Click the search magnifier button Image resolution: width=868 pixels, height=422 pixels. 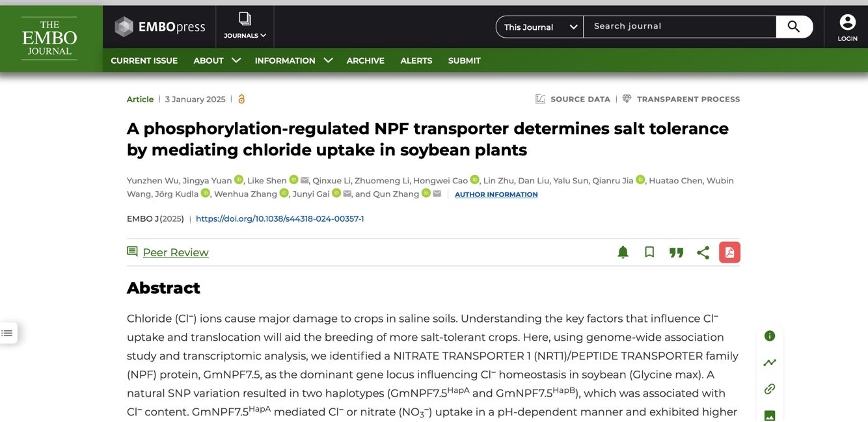[794, 27]
